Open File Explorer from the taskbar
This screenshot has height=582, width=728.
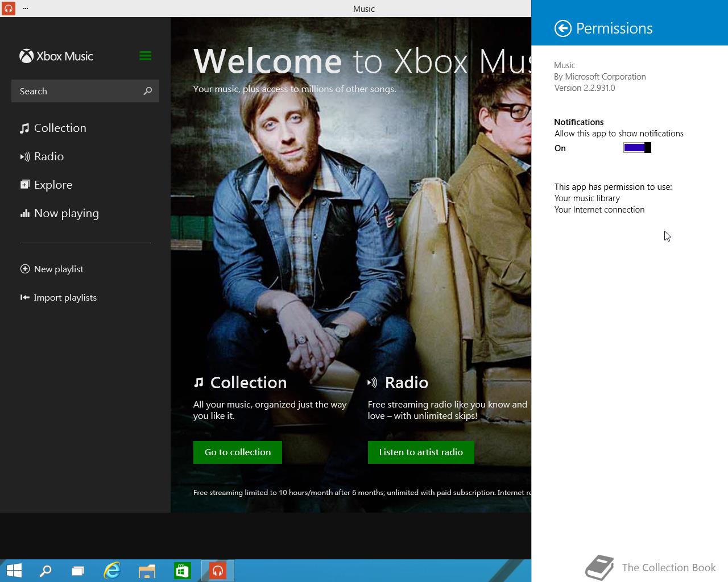[x=147, y=571]
